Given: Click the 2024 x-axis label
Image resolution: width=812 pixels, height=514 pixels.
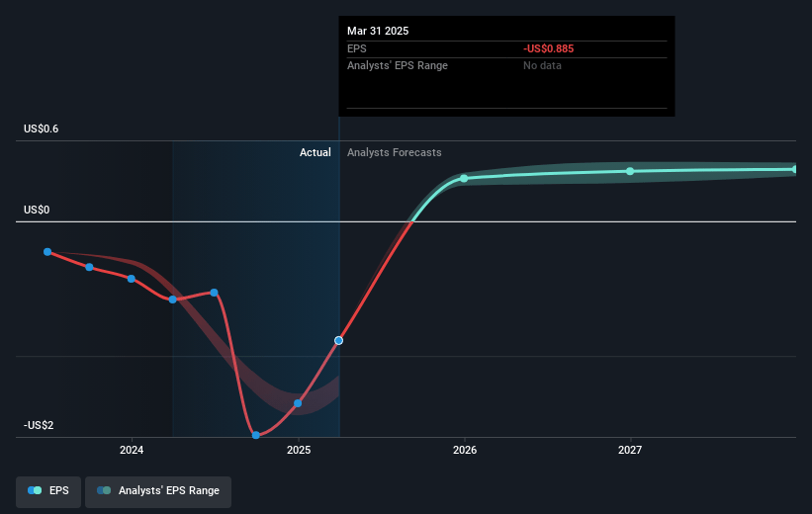Looking at the screenshot, I should [132, 451].
